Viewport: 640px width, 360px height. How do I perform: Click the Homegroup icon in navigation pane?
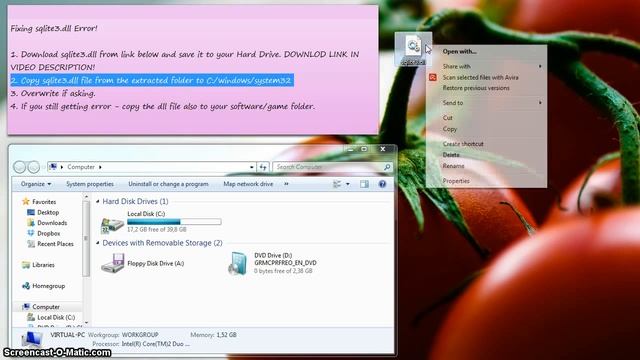(x=26, y=286)
